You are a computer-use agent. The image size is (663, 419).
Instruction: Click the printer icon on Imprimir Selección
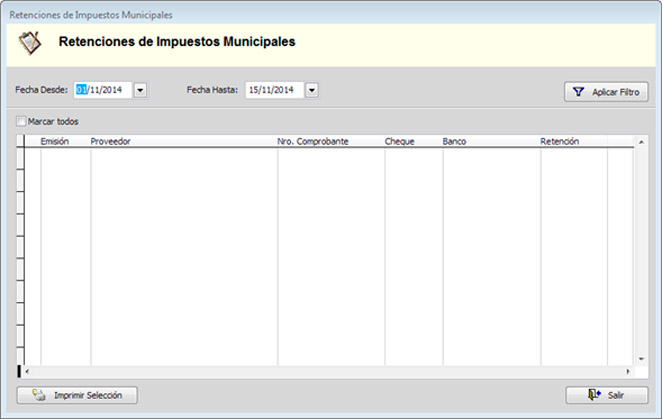click(x=39, y=395)
